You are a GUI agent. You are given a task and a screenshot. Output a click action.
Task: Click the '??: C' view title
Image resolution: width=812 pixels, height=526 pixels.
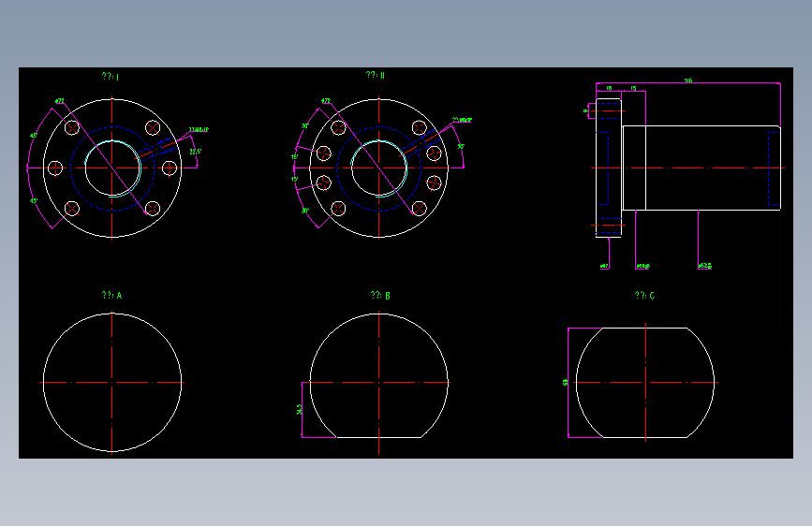[x=644, y=295]
